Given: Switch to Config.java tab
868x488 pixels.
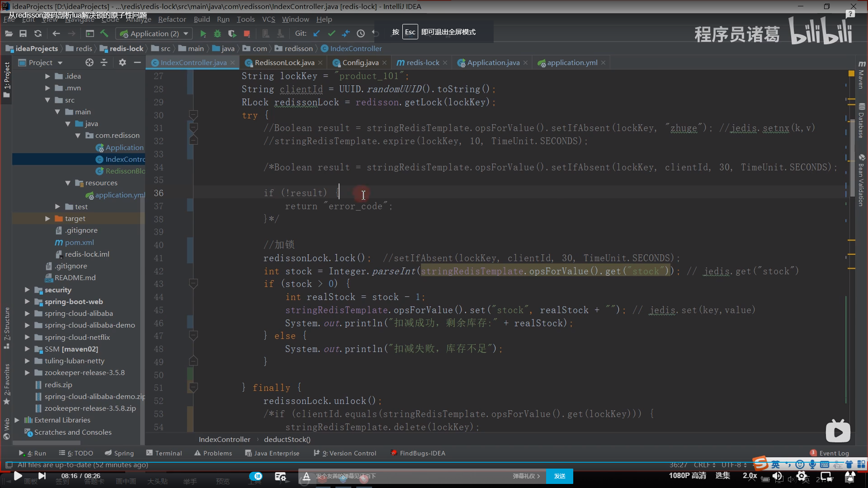Looking at the screenshot, I should pos(360,62).
